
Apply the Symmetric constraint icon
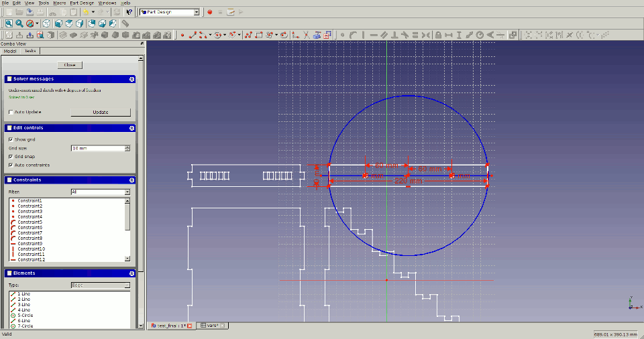click(x=426, y=36)
